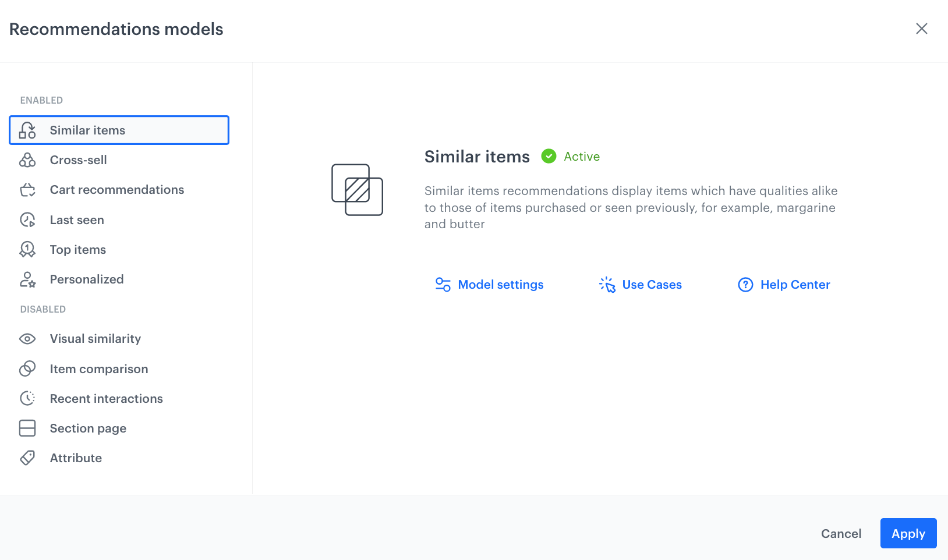
Task: Click the Visual similarity eye icon
Action: click(x=27, y=338)
